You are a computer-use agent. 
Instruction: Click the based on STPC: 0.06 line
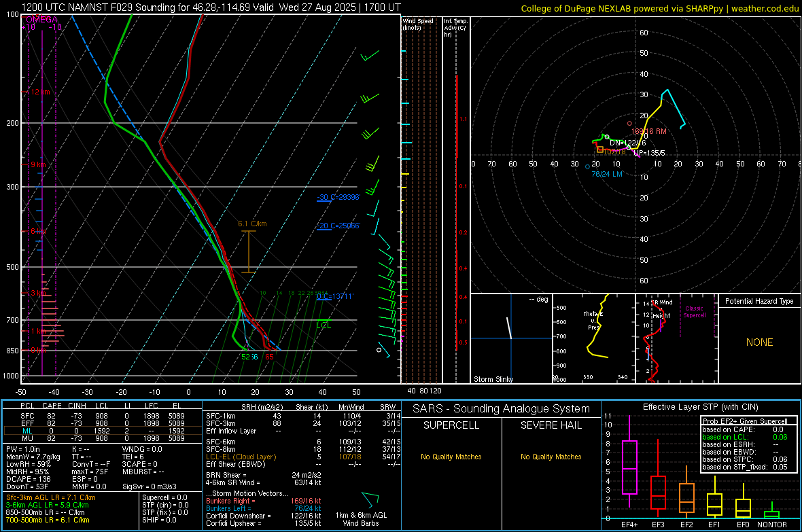point(745,459)
